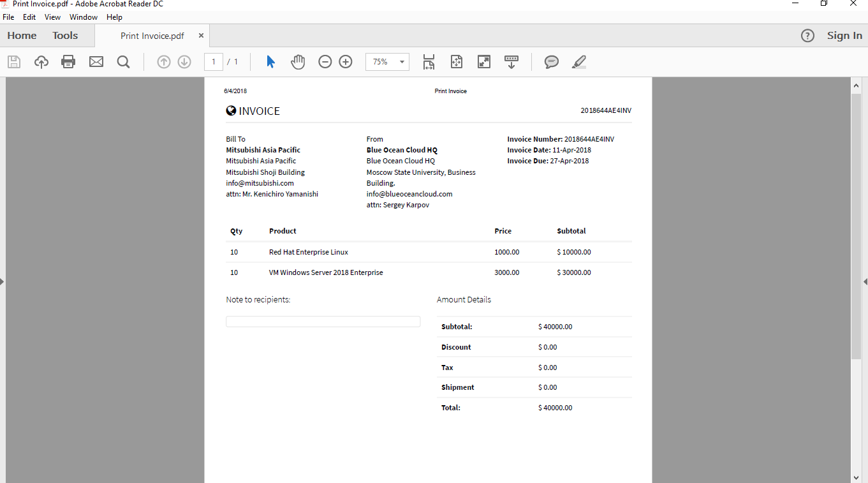Viewport: 868px width, 483px height.
Task: Fit one full page icon
Action: (456, 62)
